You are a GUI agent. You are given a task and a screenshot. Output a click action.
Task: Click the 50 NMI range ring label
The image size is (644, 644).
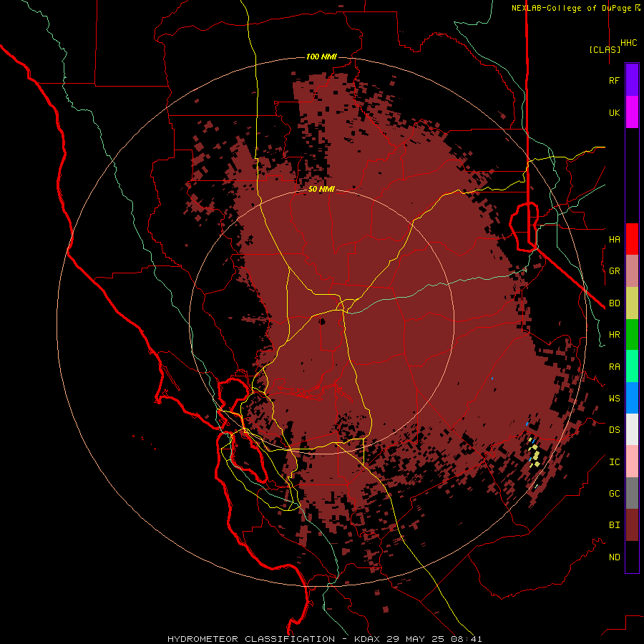tap(321, 190)
